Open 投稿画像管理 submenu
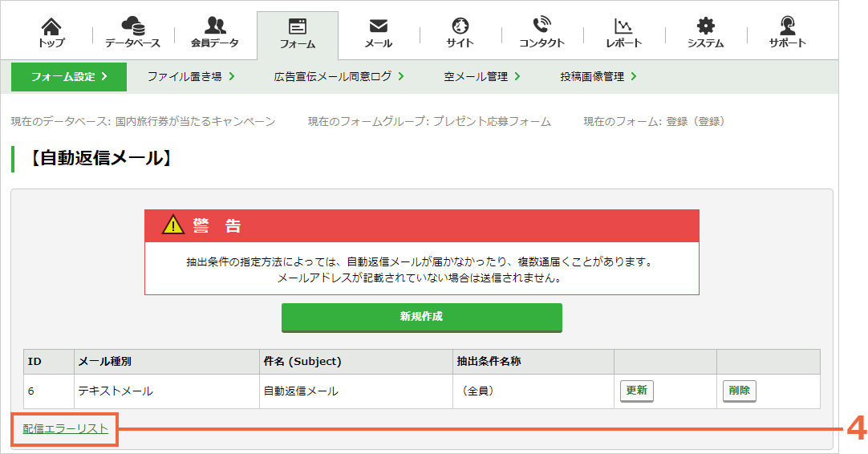 (x=598, y=76)
